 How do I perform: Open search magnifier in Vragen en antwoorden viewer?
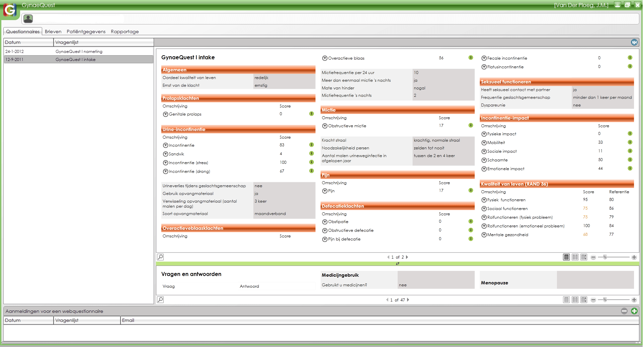click(x=160, y=300)
